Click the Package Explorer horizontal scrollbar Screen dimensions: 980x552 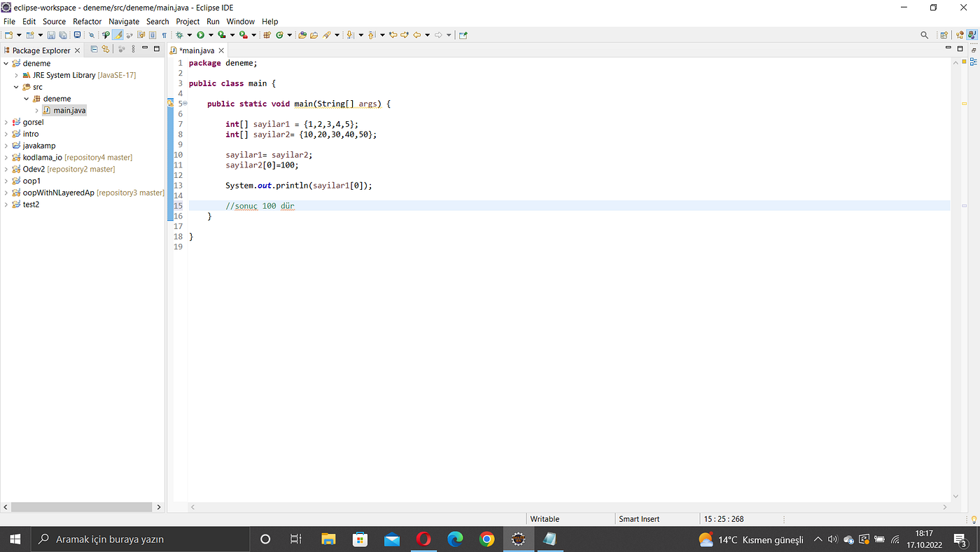click(83, 507)
